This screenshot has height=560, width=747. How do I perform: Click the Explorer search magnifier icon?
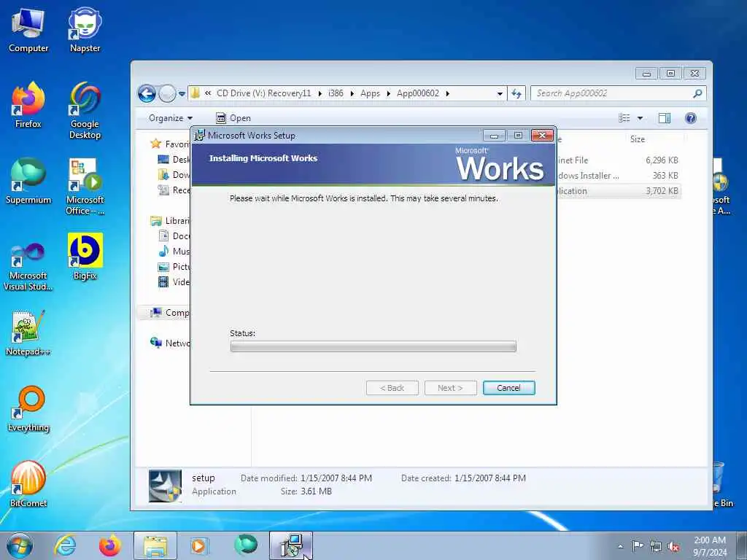click(697, 93)
